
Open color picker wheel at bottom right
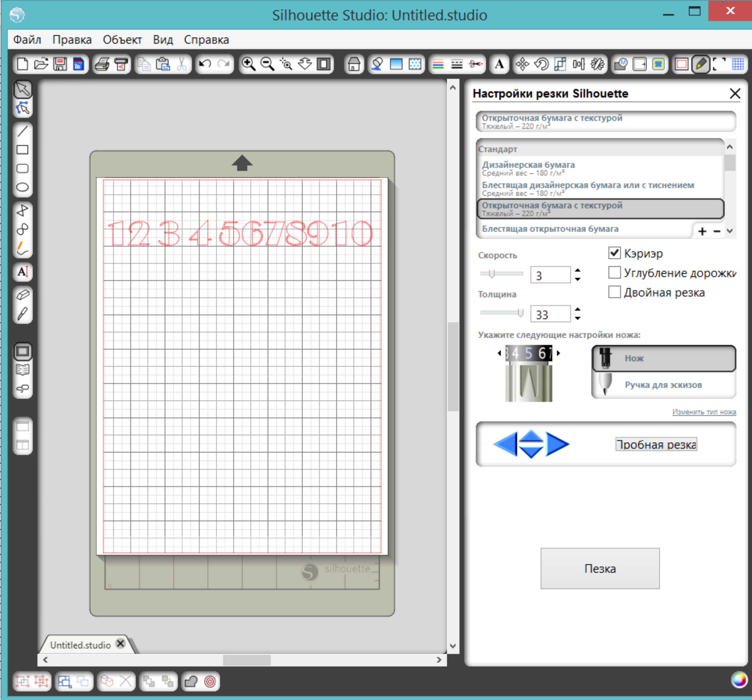click(739, 680)
